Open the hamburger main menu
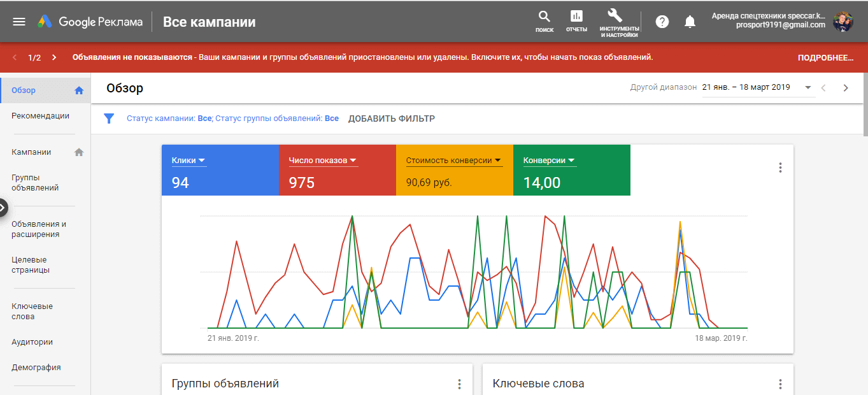Viewport: 868px width, 395px height. (19, 22)
